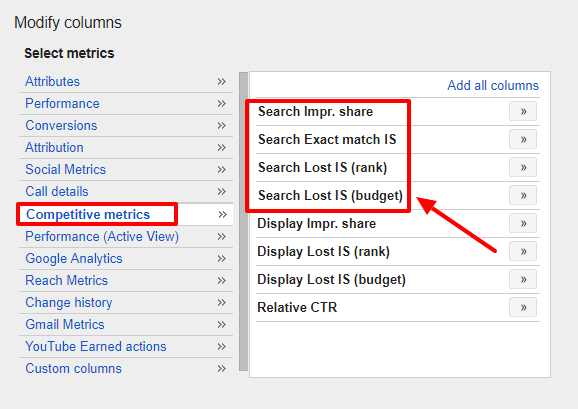Open the Google Analytics metrics category

74,259
